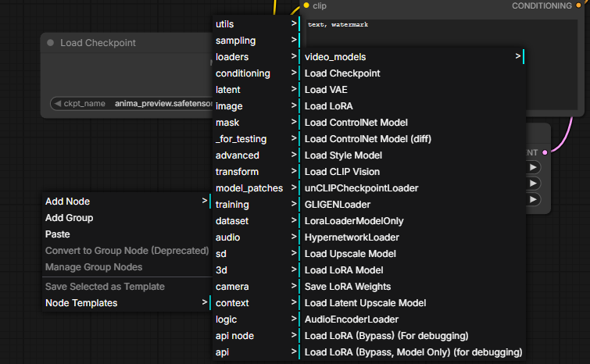Select Load Upscale Model entry
590x364 pixels.
352,254
